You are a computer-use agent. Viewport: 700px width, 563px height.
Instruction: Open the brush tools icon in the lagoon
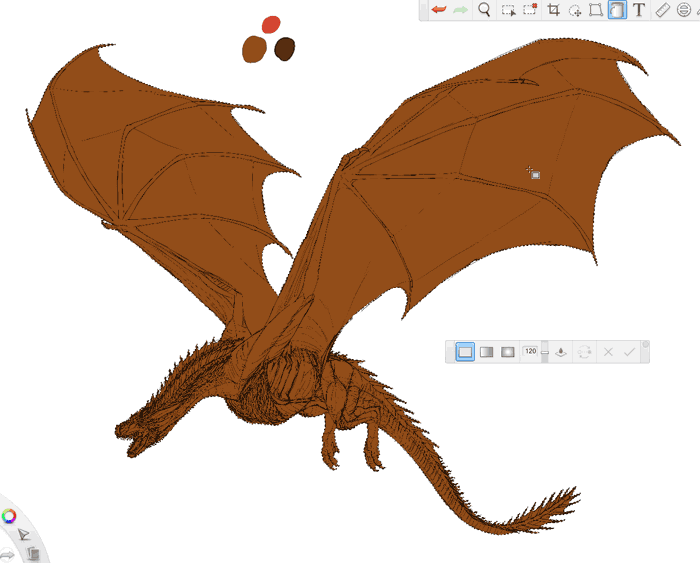pos(23,534)
